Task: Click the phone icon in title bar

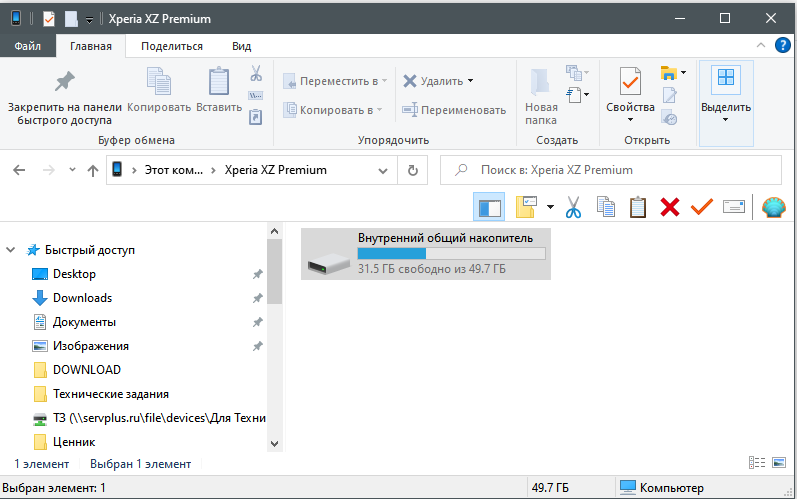Action: [16, 18]
